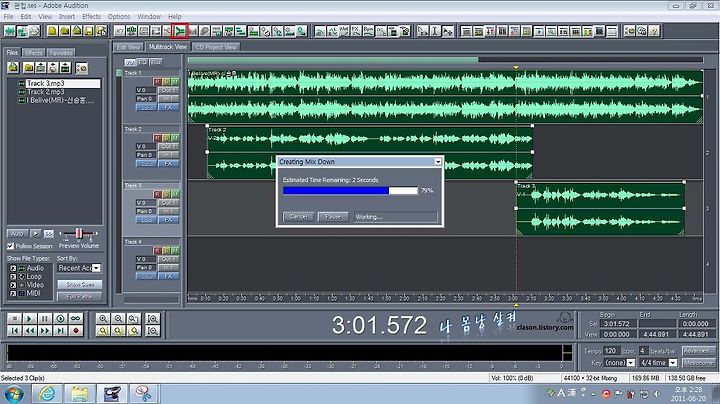Toggle the MIDI file type checkbox

(x=13, y=293)
